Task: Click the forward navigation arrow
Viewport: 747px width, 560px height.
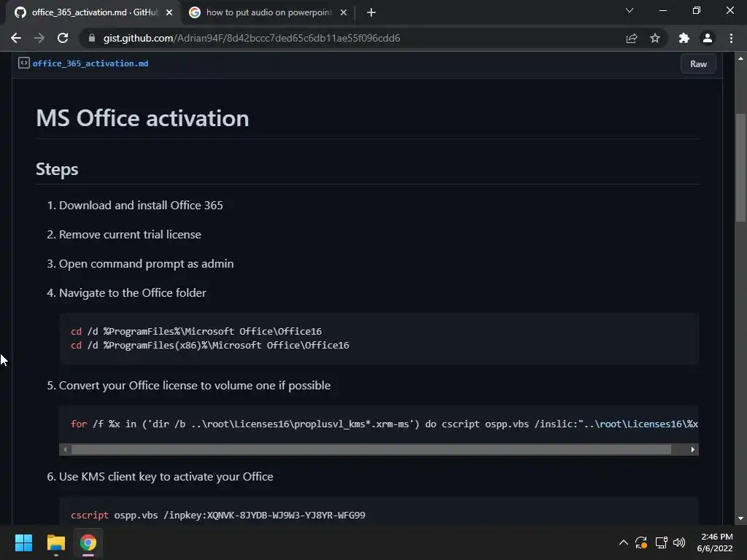Action: (39, 38)
